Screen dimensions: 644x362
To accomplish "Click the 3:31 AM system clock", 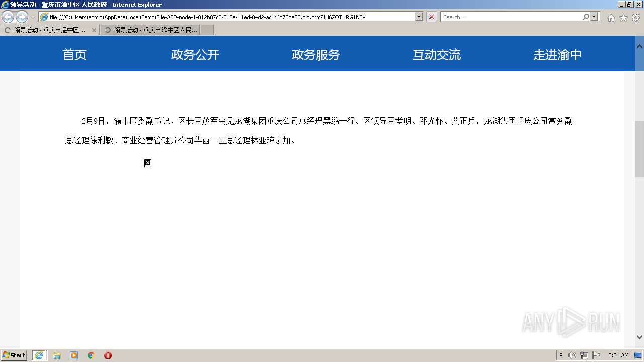I will [x=618, y=355].
